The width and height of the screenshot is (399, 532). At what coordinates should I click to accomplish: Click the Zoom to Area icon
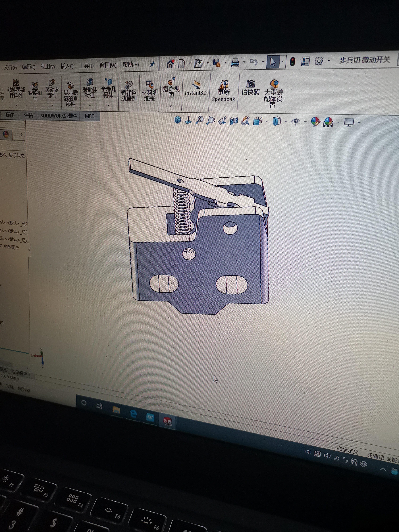(211, 120)
